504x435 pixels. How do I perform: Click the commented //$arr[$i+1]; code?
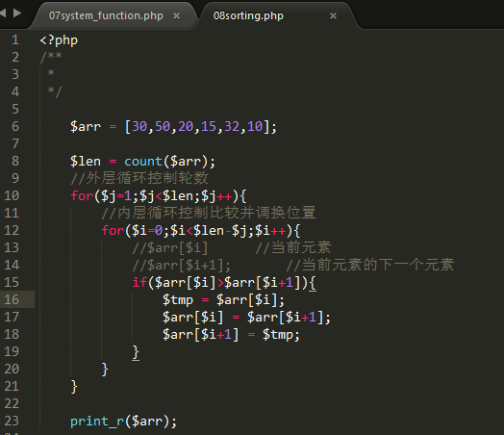point(182,266)
